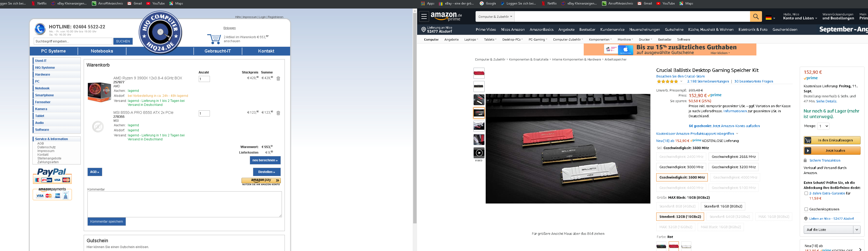This screenshot has width=868, height=251.
Task: Open the Menge quantity dropdown
Action: pyautogui.click(x=823, y=126)
